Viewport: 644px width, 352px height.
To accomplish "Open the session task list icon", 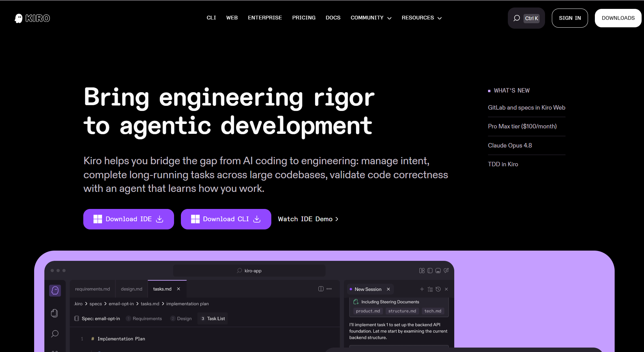I will pos(430,289).
